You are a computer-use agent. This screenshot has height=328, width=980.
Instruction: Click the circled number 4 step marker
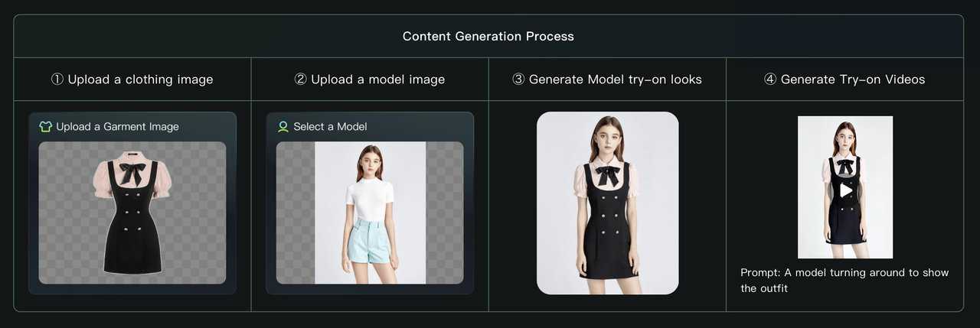[770, 80]
